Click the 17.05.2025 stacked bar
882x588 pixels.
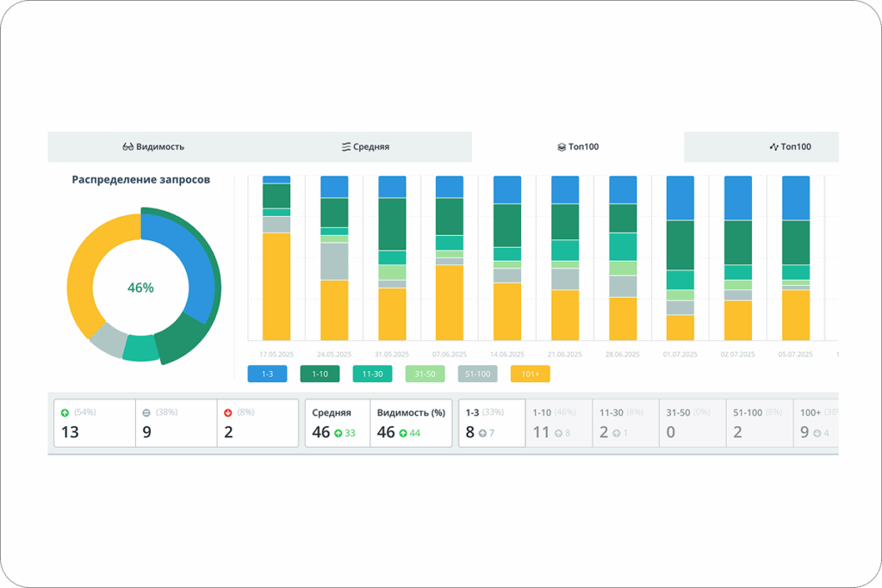[276, 258]
